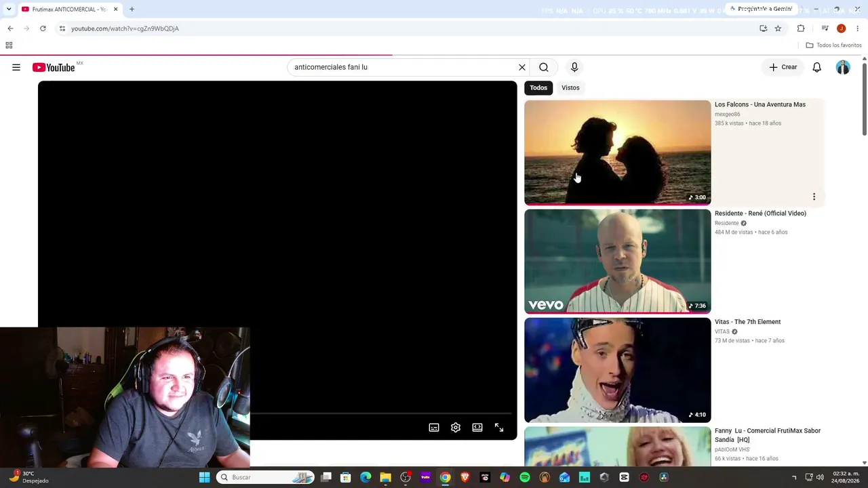Open Los Falcons video thumbnail
The image size is (868, 488).
point(617,152)
